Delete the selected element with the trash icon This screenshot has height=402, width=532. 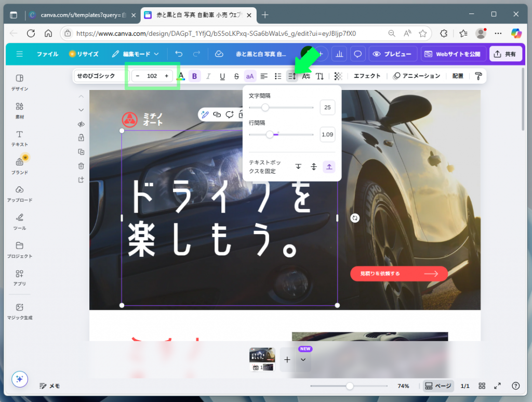tap(81, 165)
